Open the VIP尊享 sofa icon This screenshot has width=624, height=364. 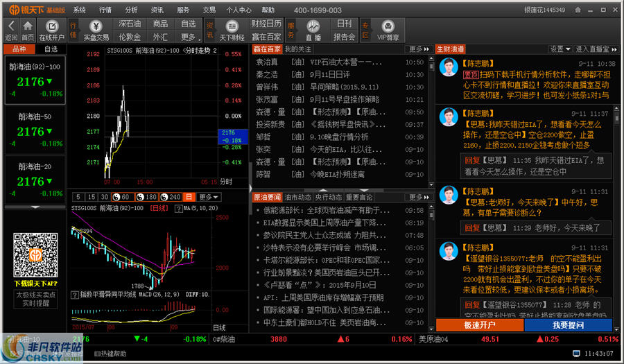(x=388, y=26)
